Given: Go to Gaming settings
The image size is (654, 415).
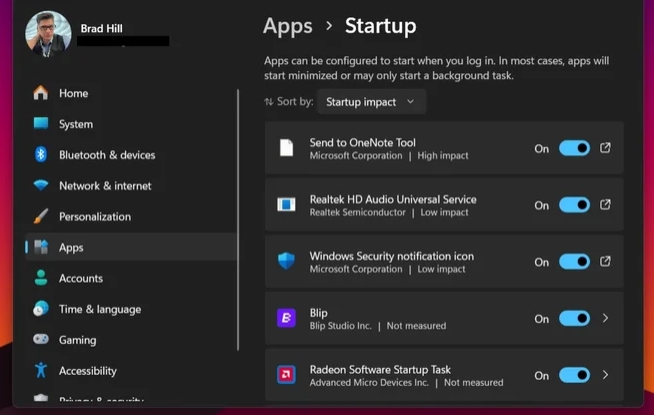Looking at the screenshot, I should (131, 340).
